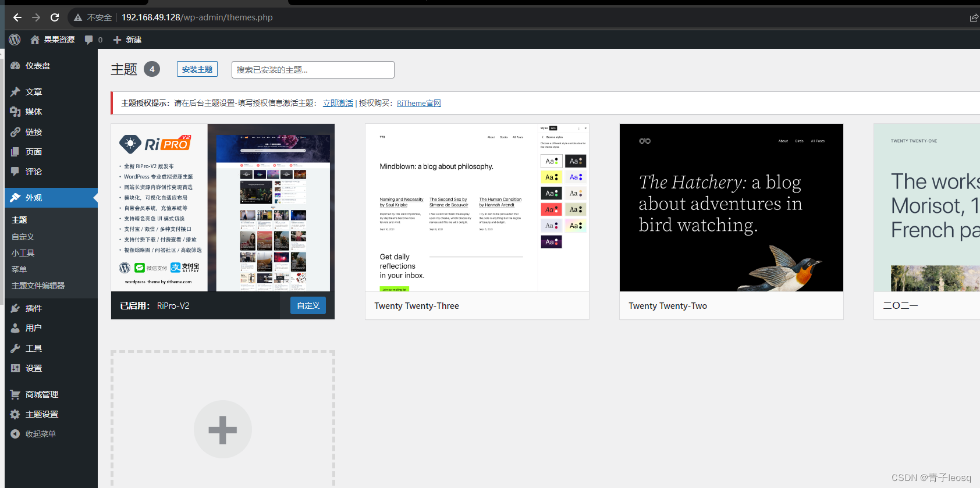980x488 pixels.
Task: Click the 仪表盘 dashboard icon
Action: pos(15,66)
